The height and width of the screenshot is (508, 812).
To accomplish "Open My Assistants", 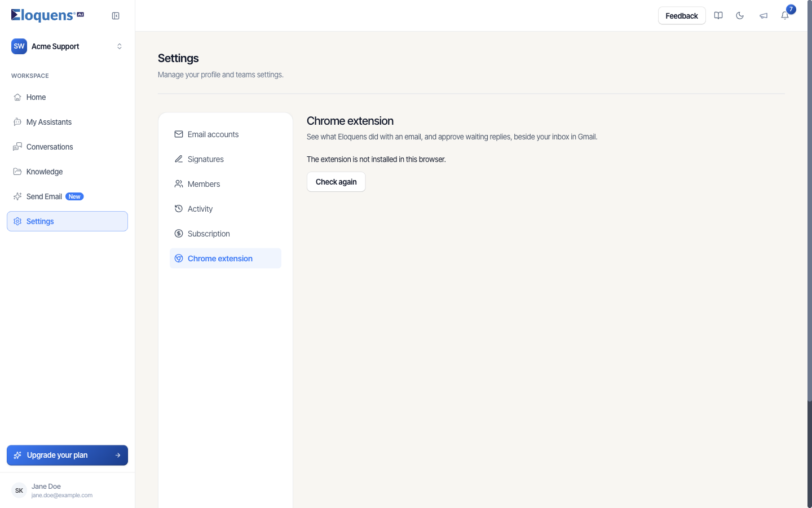I will pos(67,122).
